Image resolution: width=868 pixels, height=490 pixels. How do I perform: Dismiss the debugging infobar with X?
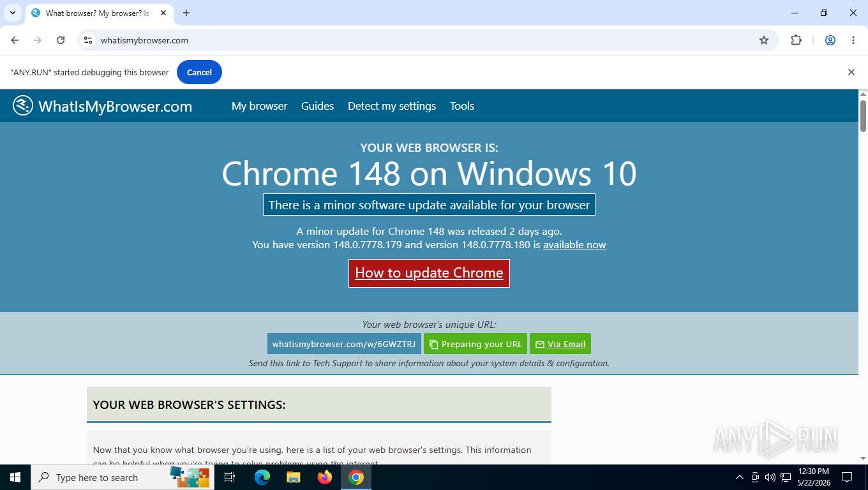click(851, 72)
